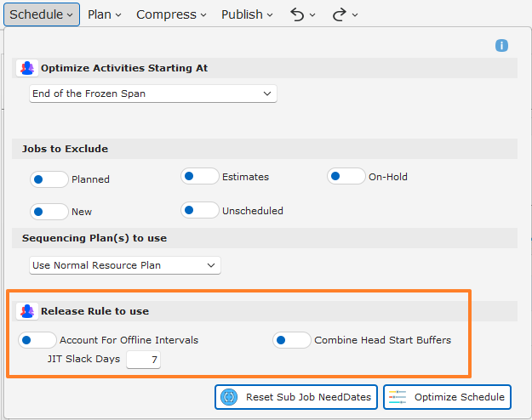Viewport: 532px width, 420px height.
Task: Click the JIT Slack Days label
Action: point(83,359)
